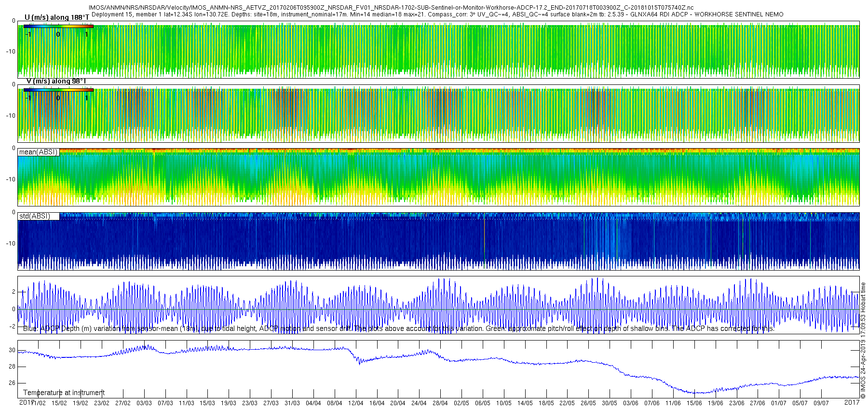Click the '31/03' date tick label
The image size is (868, 410).
pyautogui.click(x=292, y=403)
